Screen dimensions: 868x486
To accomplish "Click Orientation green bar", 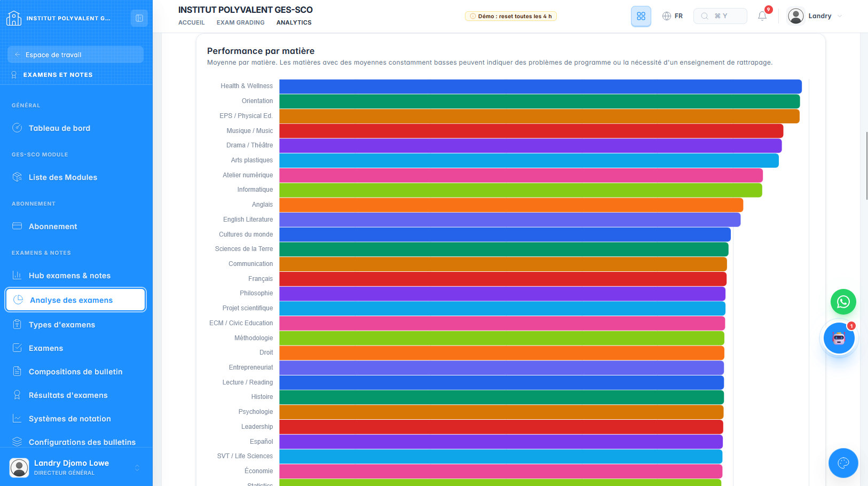I will click(540, 101).
